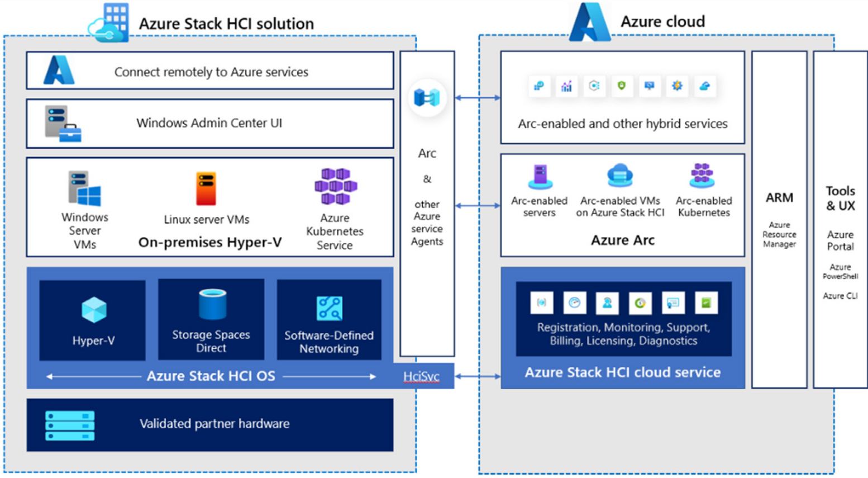Click 'Azure Resource Manager' caption

[780, 234]
